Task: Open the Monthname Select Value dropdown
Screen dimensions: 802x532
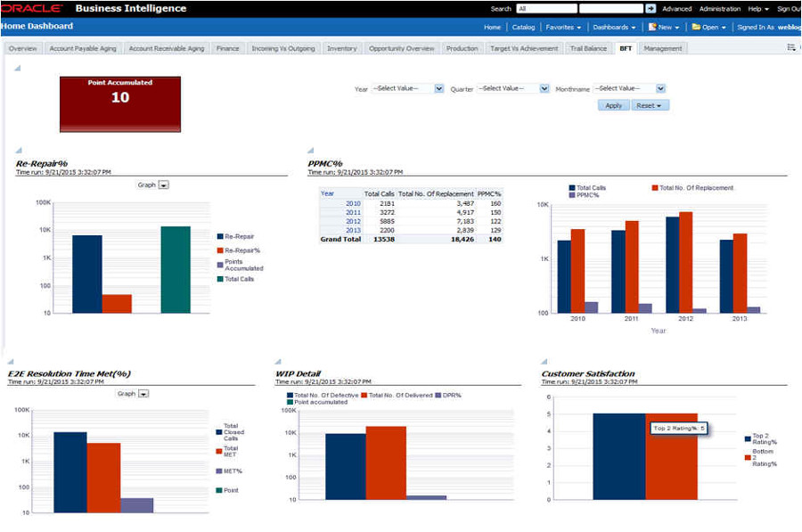Action: point(659,88)
